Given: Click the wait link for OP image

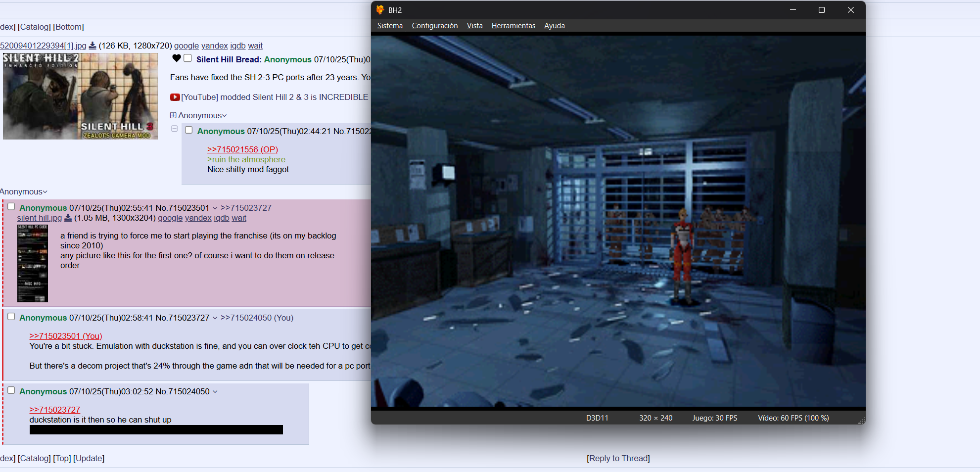Looking at the screenshot, I should click(255, 46).
